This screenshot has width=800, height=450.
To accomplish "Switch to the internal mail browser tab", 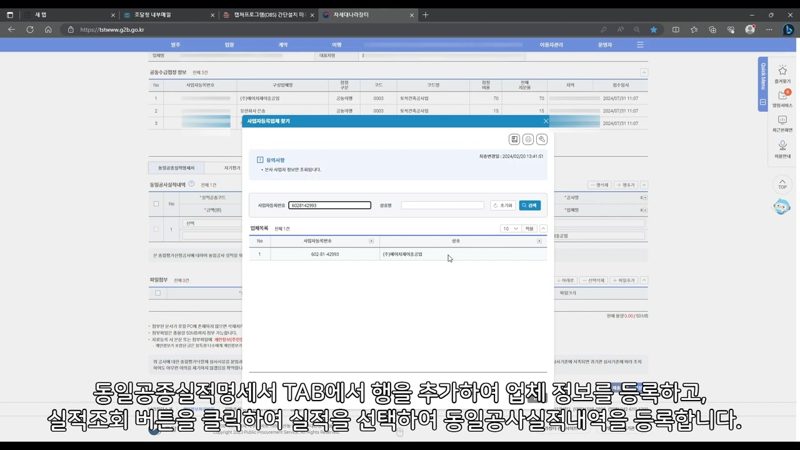I will coord(168,15).
